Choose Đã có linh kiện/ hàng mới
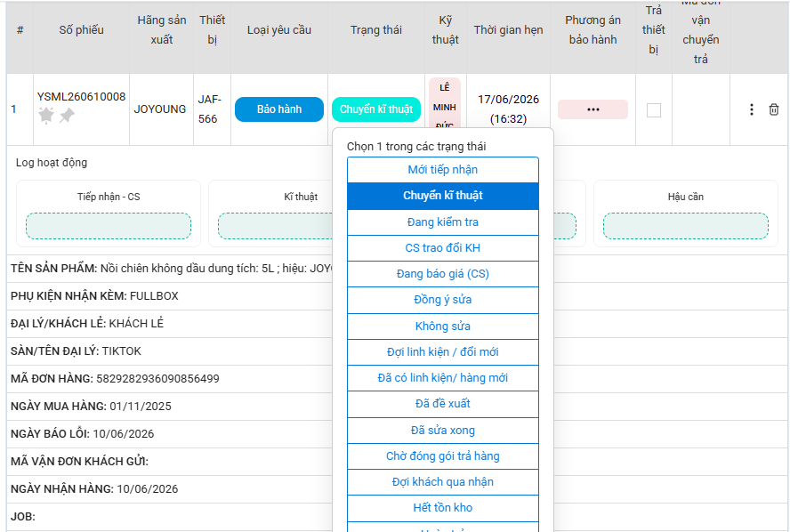Viewport: 790px width, 532px height. [443, 378]
